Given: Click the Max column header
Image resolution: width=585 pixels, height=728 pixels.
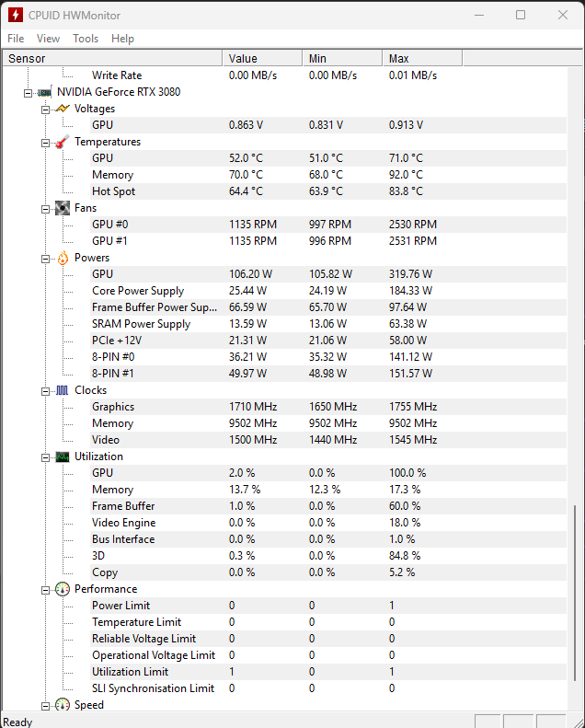Looking at the screenshot, I should tap(422, 59).
